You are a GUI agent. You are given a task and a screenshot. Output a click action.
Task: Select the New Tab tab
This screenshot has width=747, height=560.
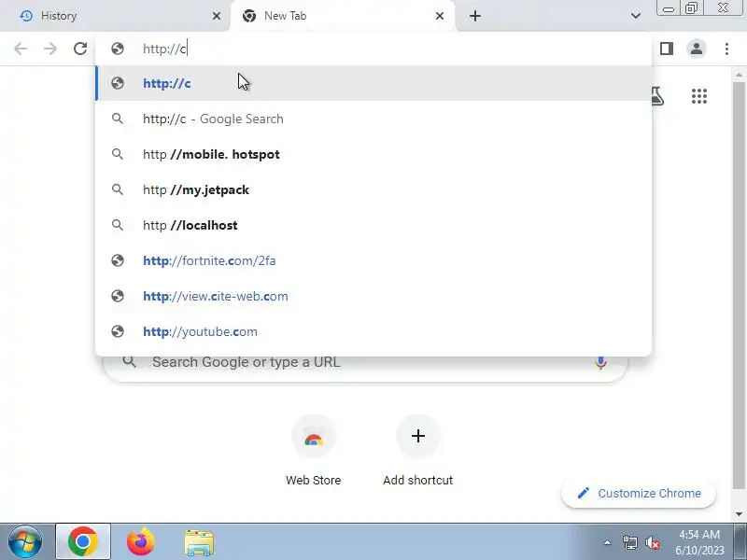coord(343,16)
